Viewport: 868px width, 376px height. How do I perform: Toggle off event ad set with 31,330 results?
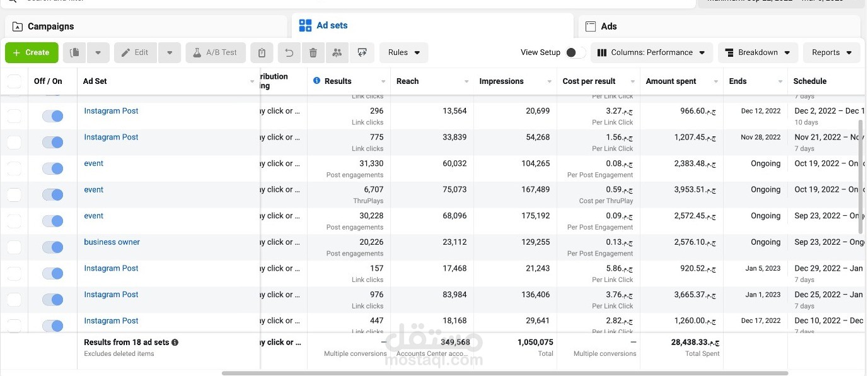tap(52, 168)
